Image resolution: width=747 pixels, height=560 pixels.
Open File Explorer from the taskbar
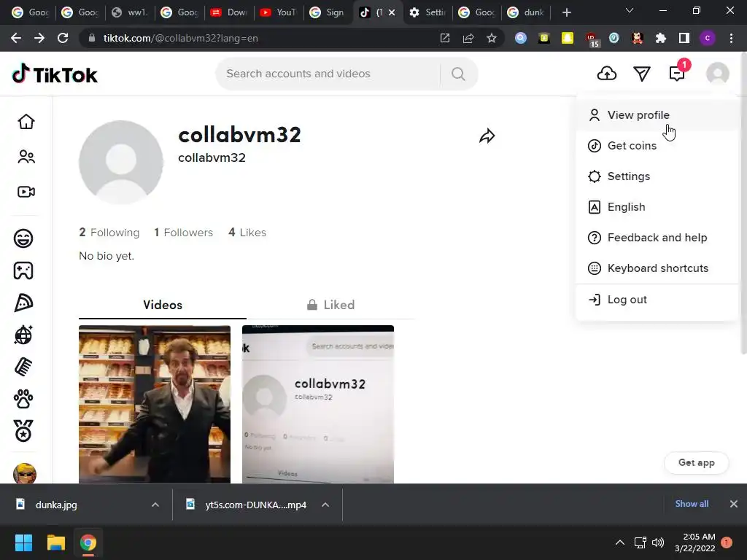pyautogui.click(x=55, y=542)
